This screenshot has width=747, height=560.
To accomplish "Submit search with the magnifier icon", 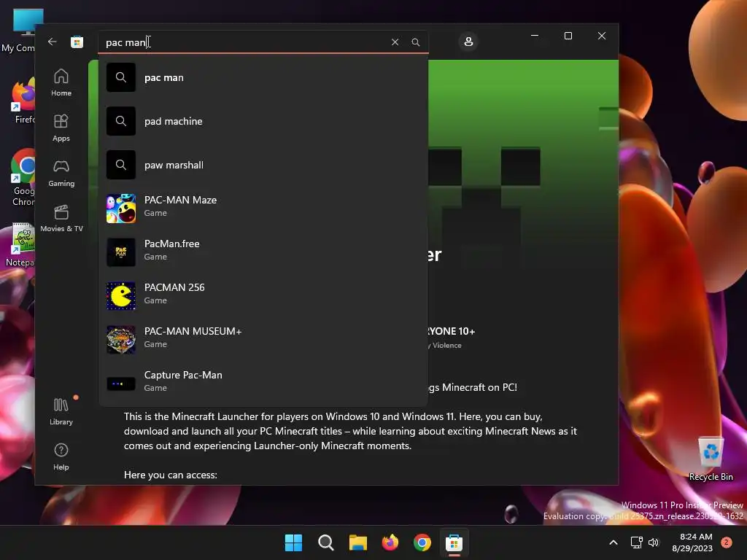I will coord(415,42).
